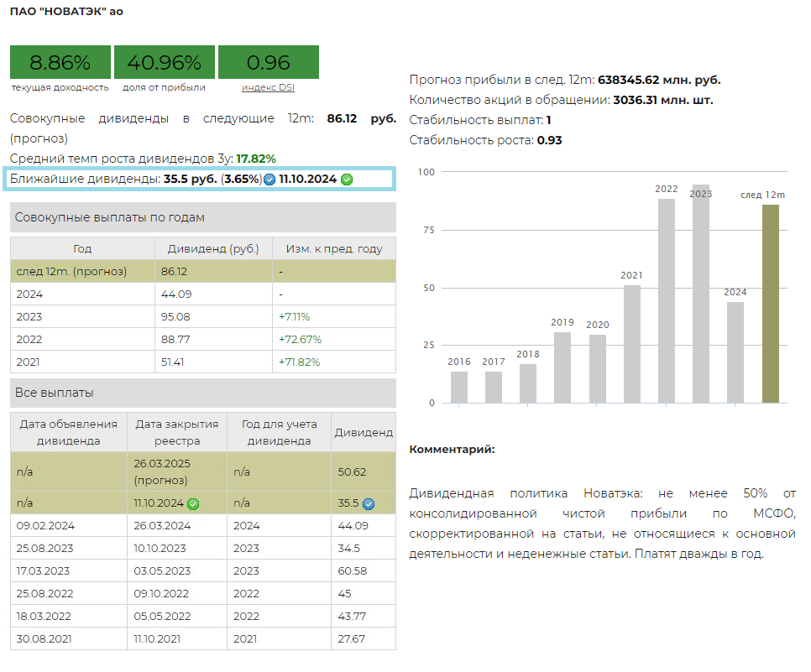Click Совокупные выплаты по годам section header
811x672 pixels.
[202, 217]
